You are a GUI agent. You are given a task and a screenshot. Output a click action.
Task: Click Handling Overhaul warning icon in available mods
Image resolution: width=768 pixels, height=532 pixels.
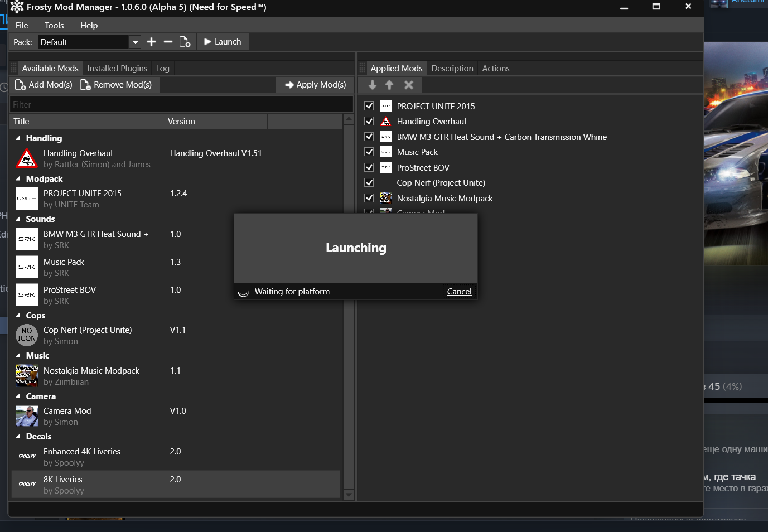point(26,158)
